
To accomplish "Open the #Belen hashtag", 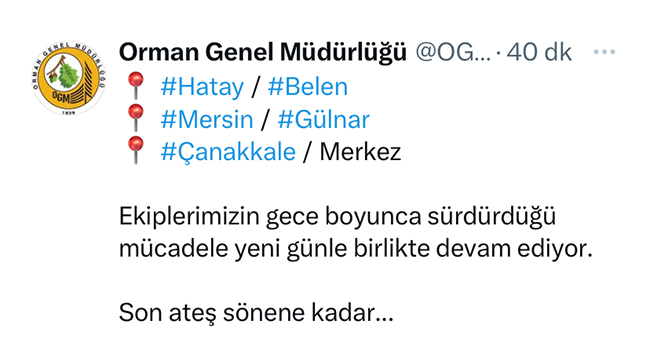I will [308, 87].
